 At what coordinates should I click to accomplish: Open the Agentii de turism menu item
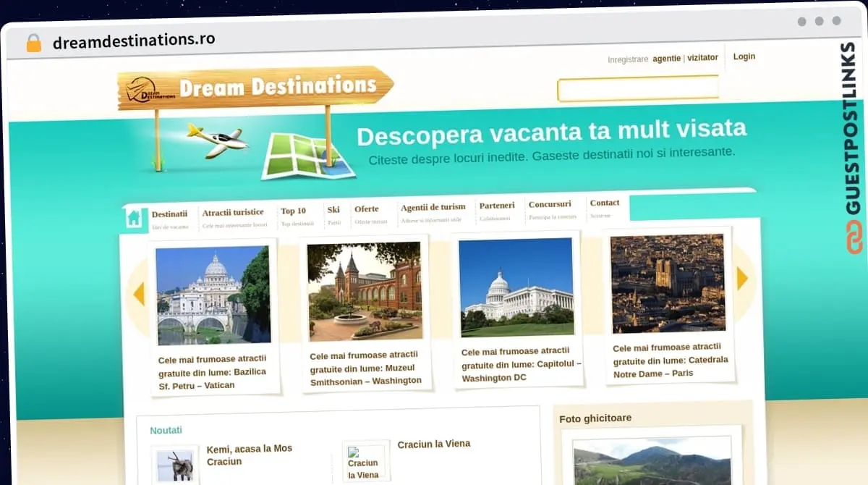[x=434, y=207]
